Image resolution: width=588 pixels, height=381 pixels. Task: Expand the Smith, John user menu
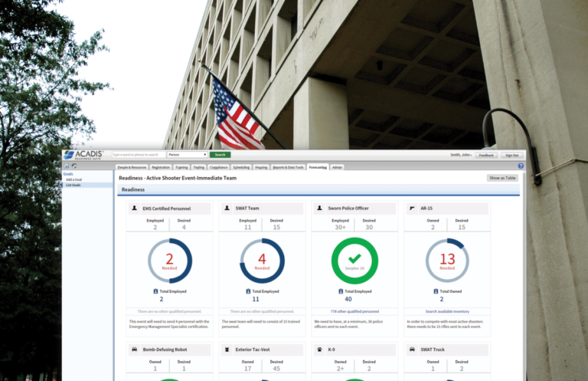(461, 155)
